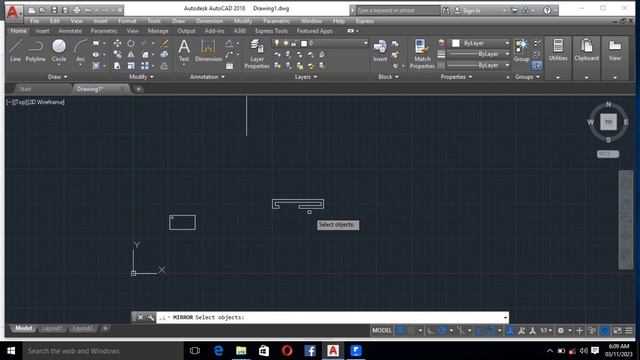Click the Fillet tool in Modify panel
The height and width of the screenshot is (360, 640).
click(144, 54)
